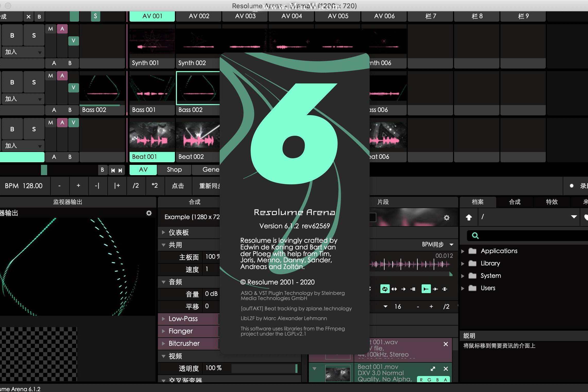Enable loop playback mode in clip transport

385,289
